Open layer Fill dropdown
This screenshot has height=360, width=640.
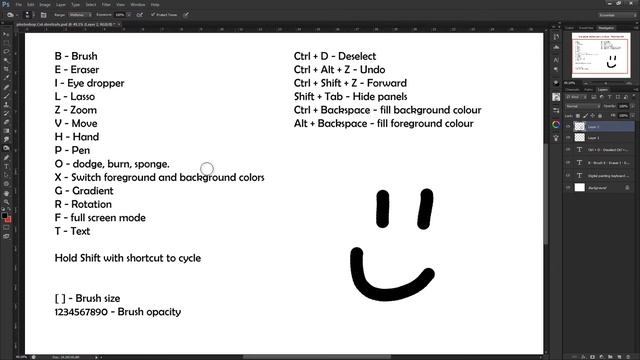[x=632, y=116]
